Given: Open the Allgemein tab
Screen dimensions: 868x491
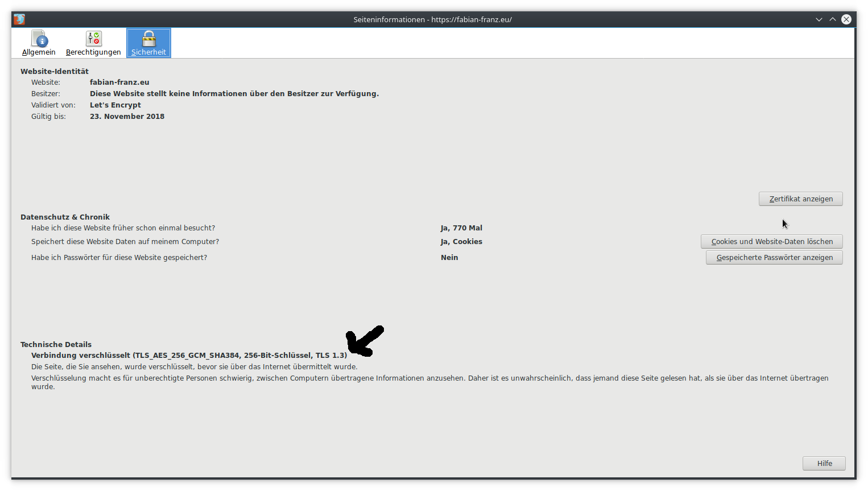Looking at the screenshot, I should pyautogui.click(x=39, y=43).
